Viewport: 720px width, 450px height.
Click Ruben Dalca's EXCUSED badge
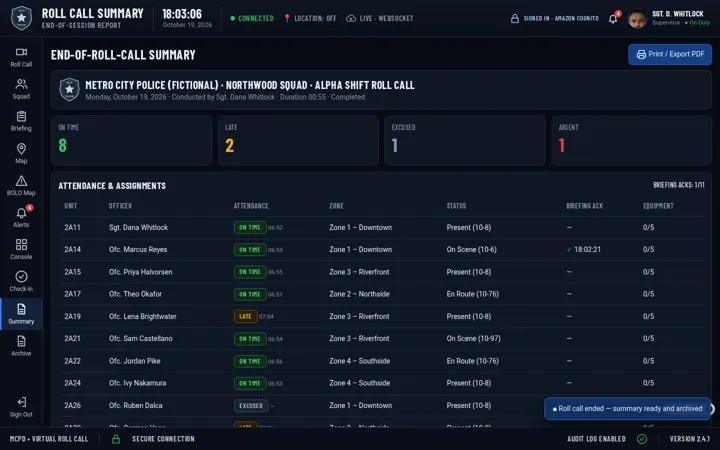(251, 405)
